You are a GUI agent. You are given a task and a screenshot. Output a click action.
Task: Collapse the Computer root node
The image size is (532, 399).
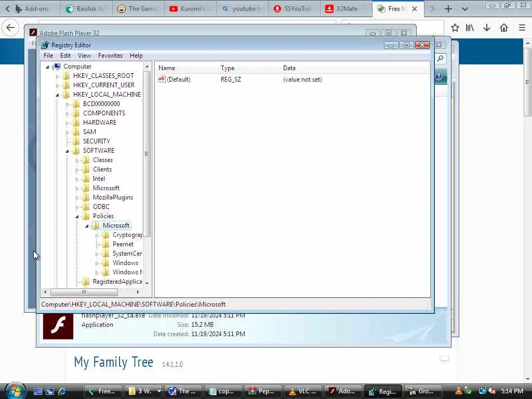[x=47, y=67]
